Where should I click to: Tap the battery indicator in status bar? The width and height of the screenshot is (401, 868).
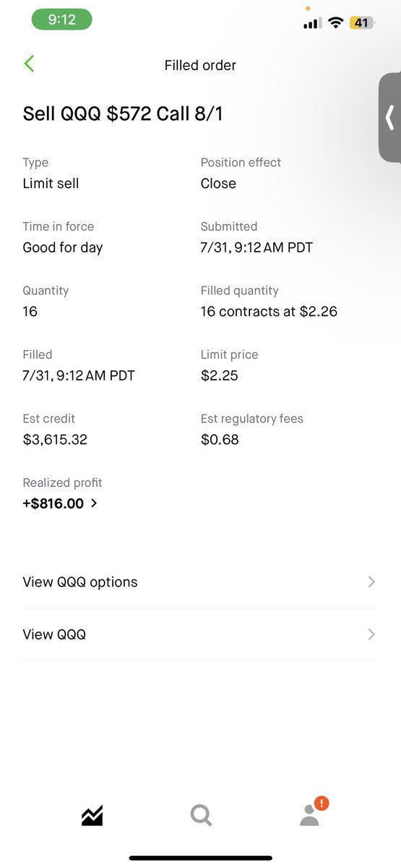pyautogui.click(x=361, y=23)
